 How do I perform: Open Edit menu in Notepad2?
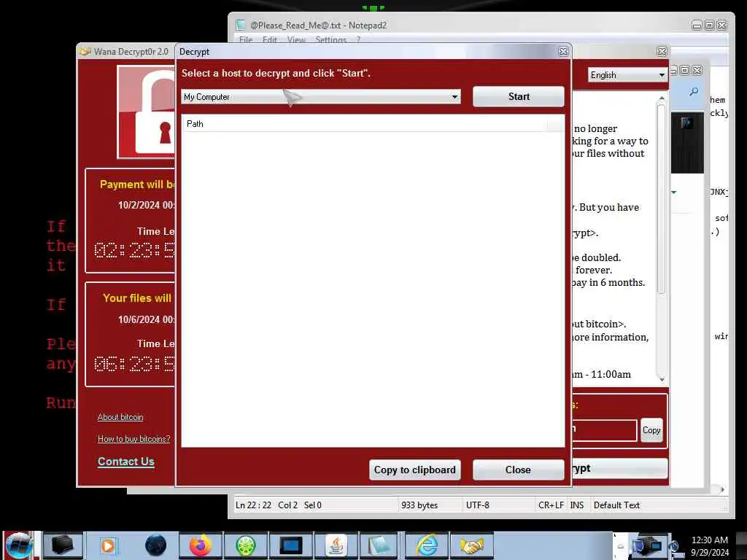click(270, 40)
